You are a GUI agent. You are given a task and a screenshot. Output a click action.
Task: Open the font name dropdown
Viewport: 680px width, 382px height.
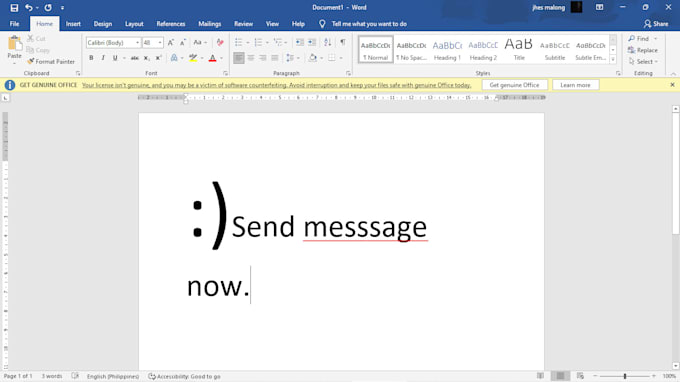tap(137, 42)
